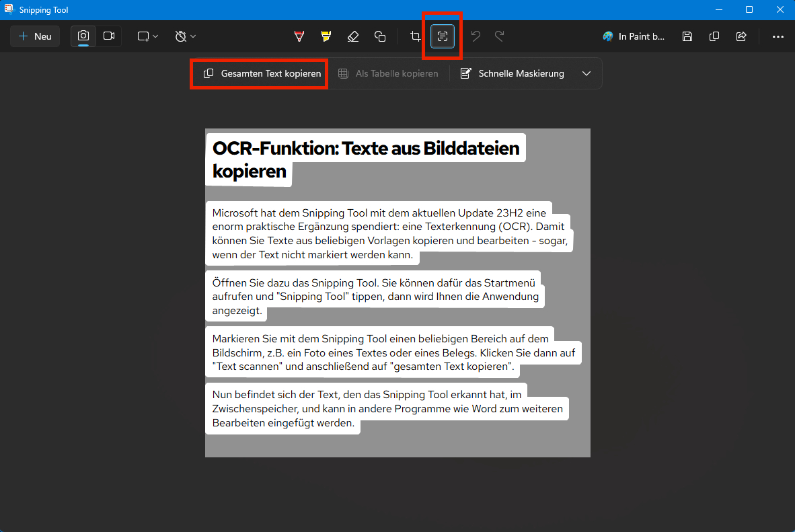
Task: Open the three-dot more options menu
Action: 778,36
